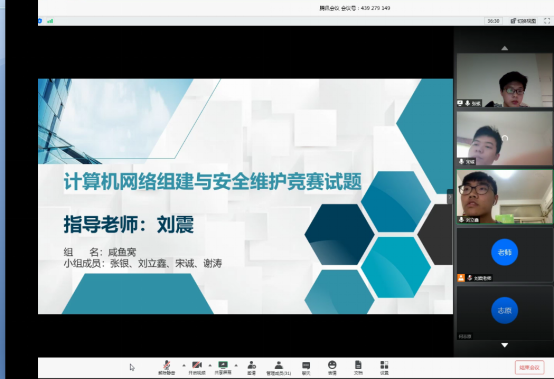Open the Share Screen option
This screenshot has width=554, height=379.
click(x=223, y=367)
